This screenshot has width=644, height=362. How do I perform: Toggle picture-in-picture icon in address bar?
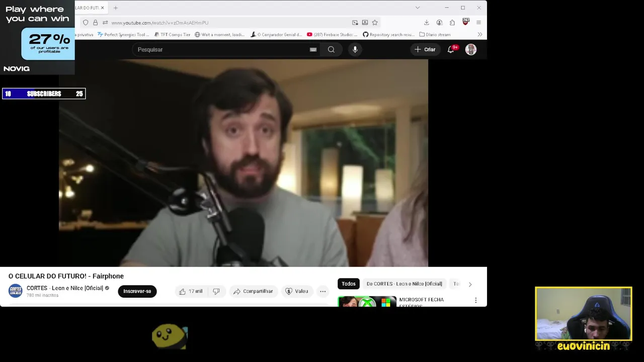[x=355, y=23]
